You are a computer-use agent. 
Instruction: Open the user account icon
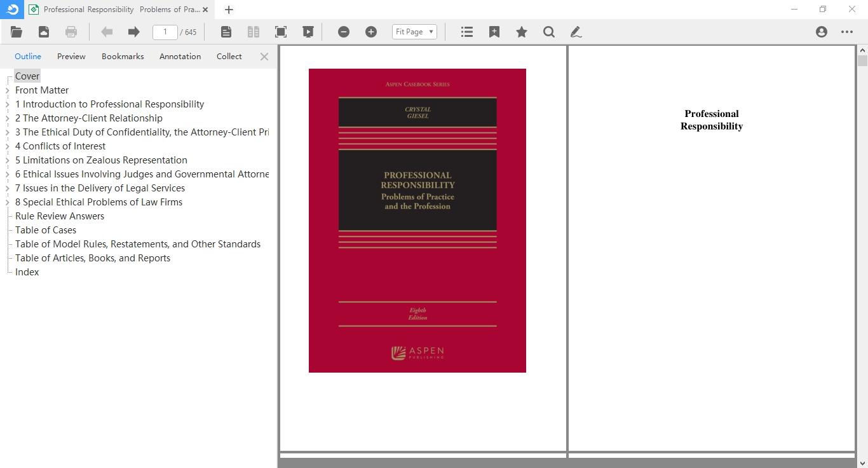pos(822,32)
